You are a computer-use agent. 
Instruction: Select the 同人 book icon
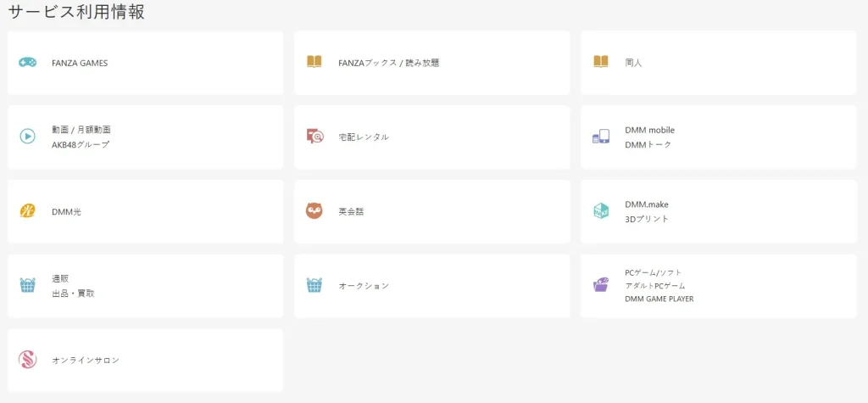(600, 62)
